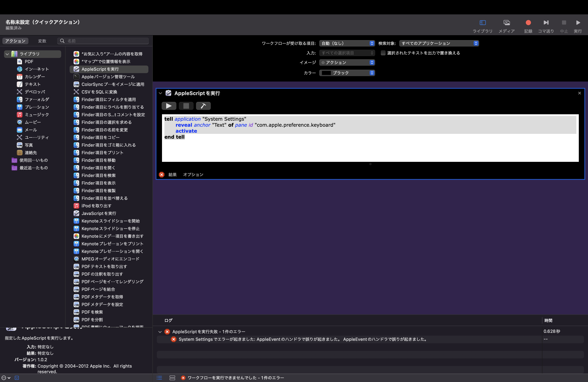Enable replacing selected text with output checkbox
This screenshot has height=382, width=588.
pyautogui.click(x=383, y=53)
